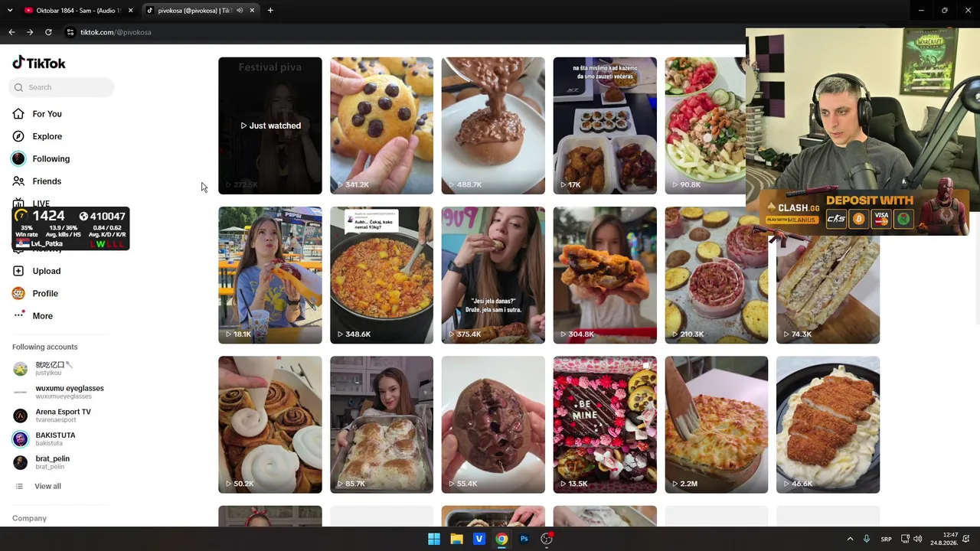The width and height of the screenshot is (980, 551).
Task: Close the Oktobar 1864 YouTube tab
Action: tap(130, 11)
